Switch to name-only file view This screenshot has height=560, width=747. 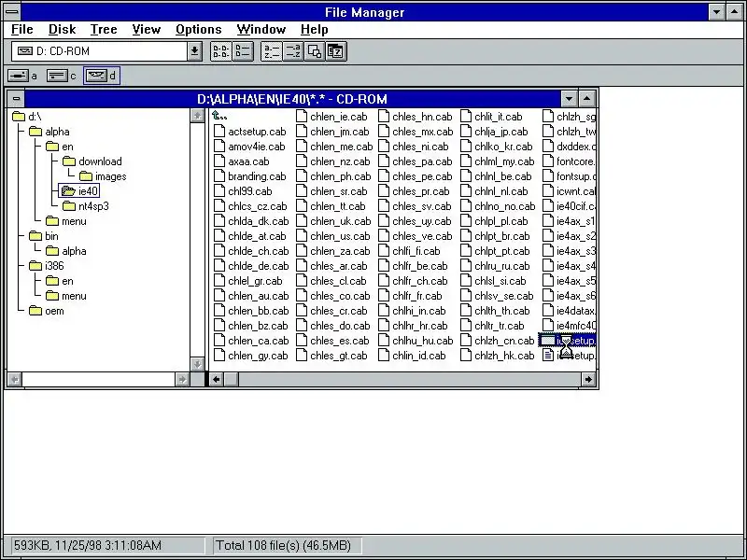(220, 51)
